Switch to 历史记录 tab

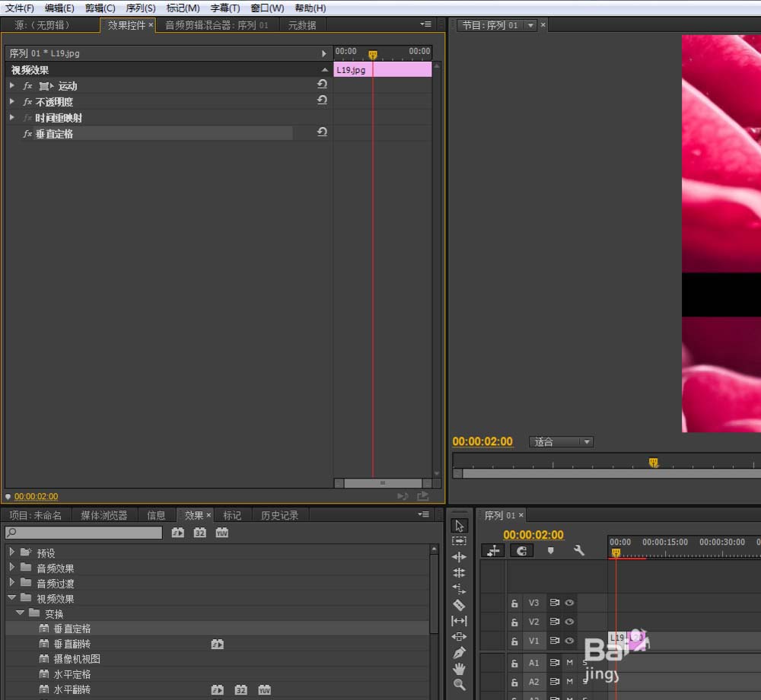279,515
